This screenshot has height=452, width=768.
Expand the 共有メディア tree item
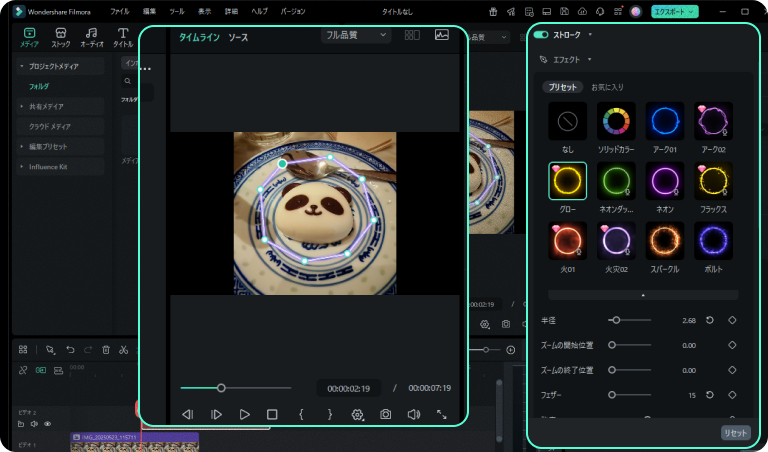[22, 106]
